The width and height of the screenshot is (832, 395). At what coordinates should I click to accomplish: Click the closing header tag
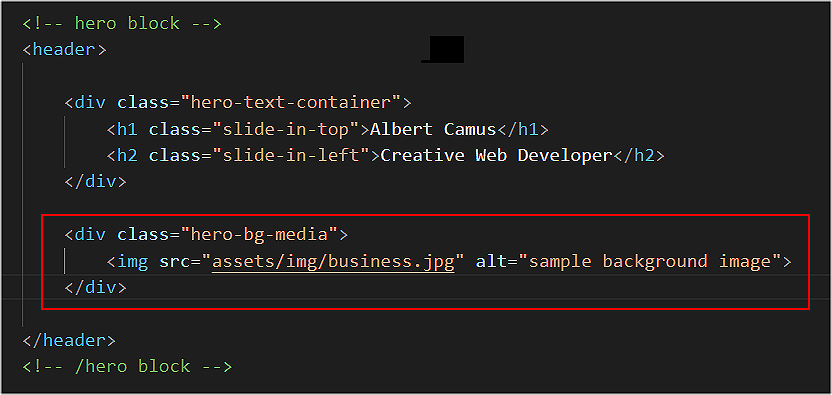click(68, 340)
